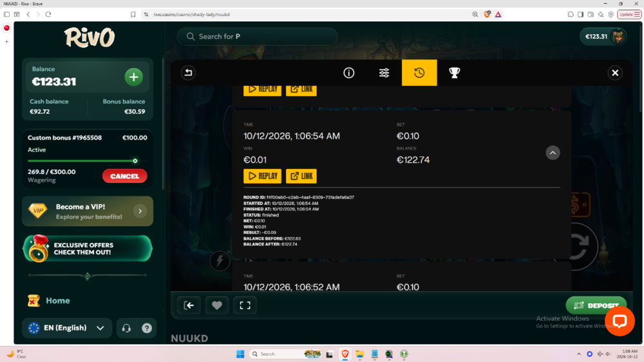
Task: Click the top partially visible Link button
Action: [301, 90]
